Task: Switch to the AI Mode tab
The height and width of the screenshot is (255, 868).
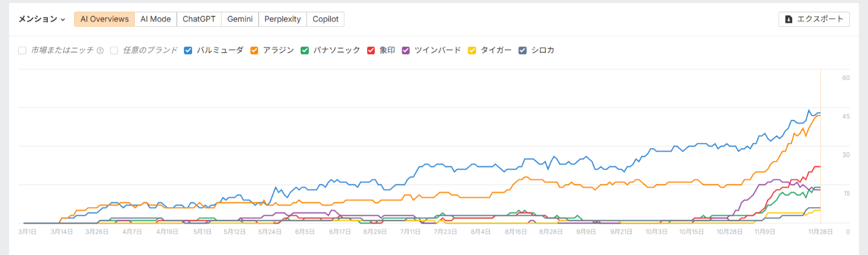Action: (x=155, y=19)
